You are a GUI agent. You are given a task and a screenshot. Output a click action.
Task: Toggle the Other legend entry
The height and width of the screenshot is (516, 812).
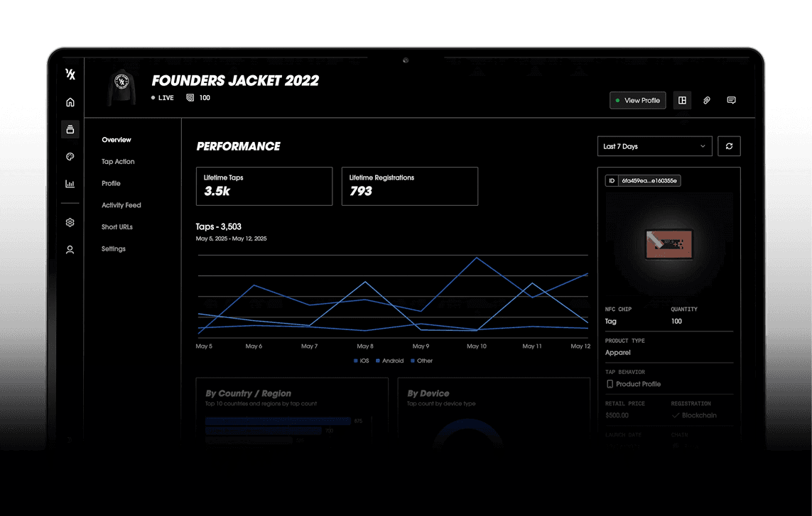[x=421, y=361]
